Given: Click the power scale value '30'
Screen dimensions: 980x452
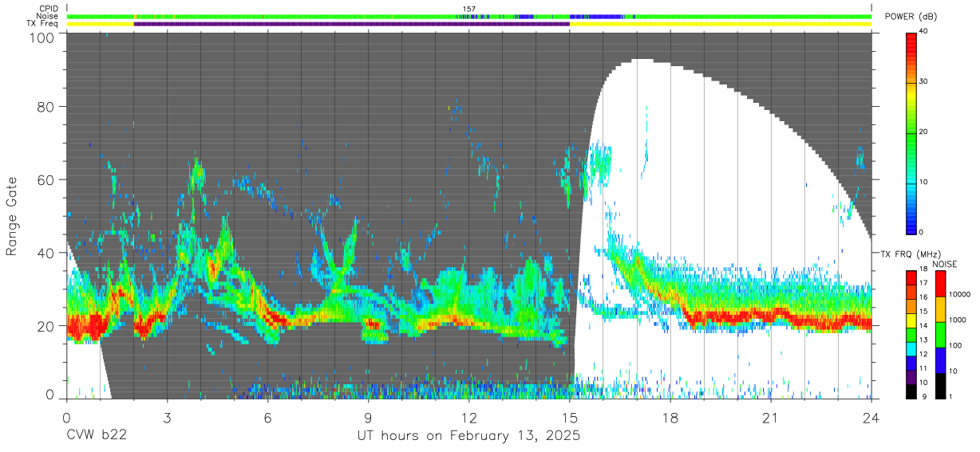Looking at the screenshot, I should (923, 82).
